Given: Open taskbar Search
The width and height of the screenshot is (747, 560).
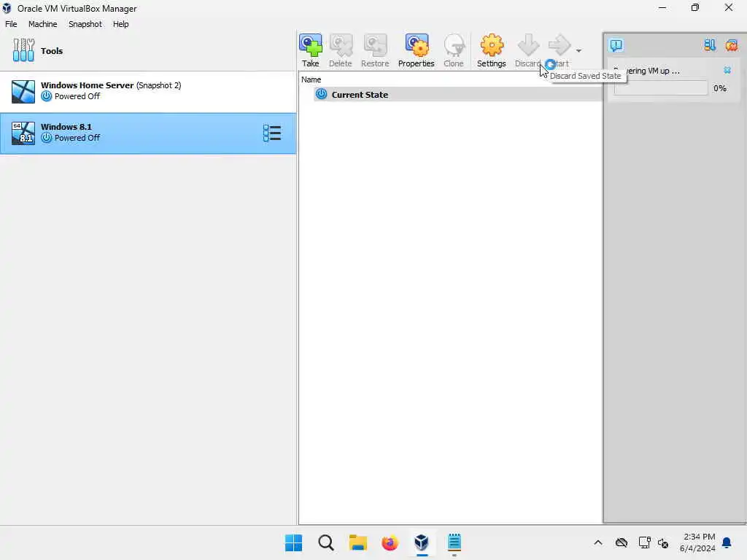Looking at the screenshot, I should 326,542.
